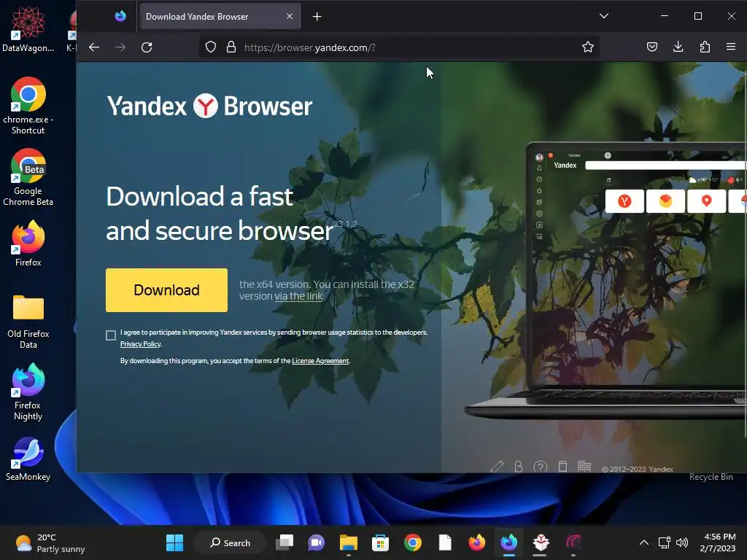Click the padlock site info icon

click(231, 47)
